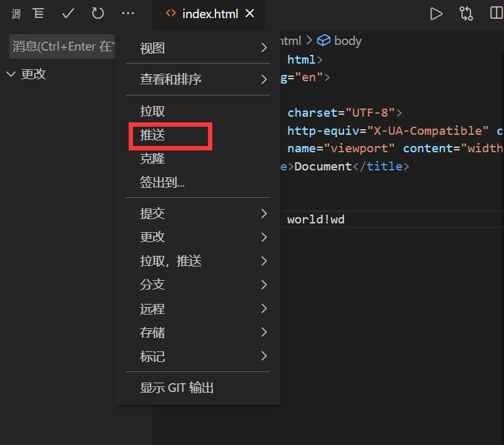This screenshot has height=445, width=504.
Task: Open the 视图 submenu
Action: [197, 48]
